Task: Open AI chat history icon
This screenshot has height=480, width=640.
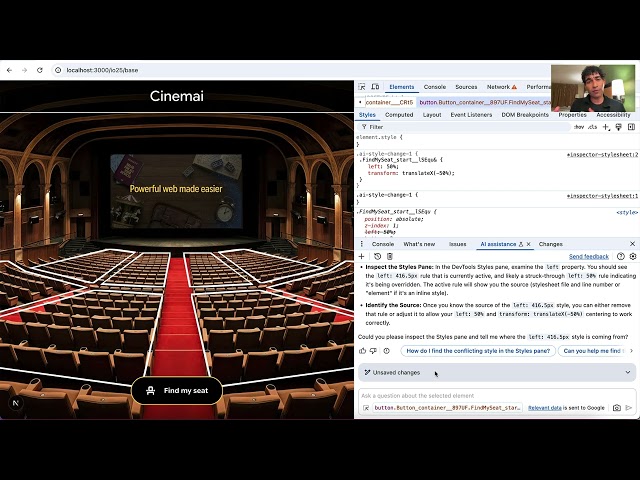Action: pyautogui.click(x=377, y=256)
